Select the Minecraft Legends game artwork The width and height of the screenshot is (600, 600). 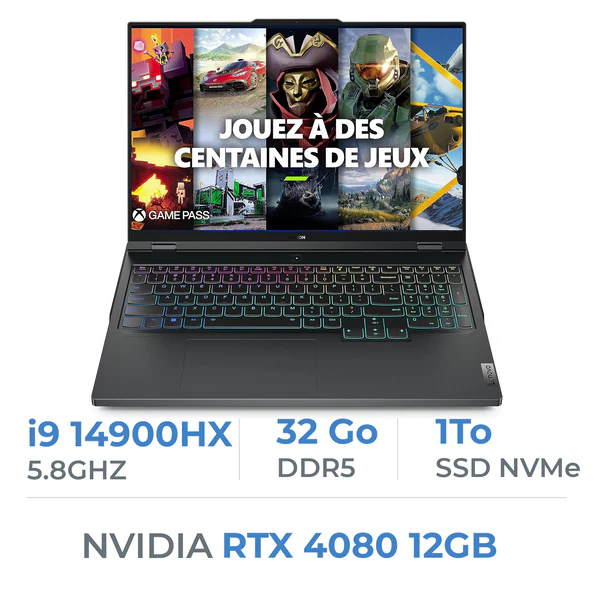(163, 129)
